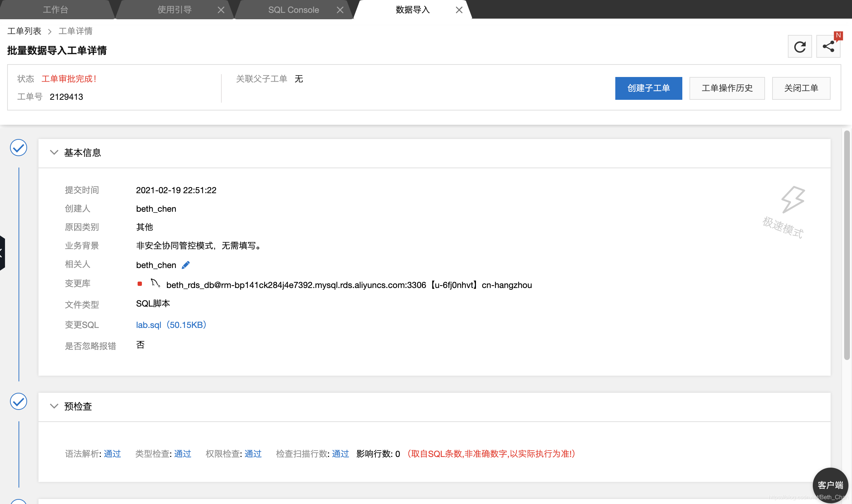
Task: Switch to the 工作台 tab
Action: (55, 10)
